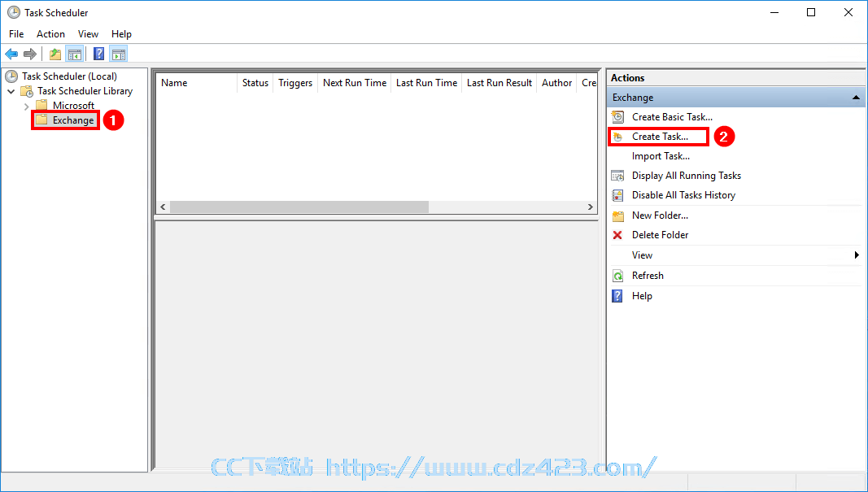This screenshot has width=868, height=492.
Task: Click the green Refresh icon
Action: tap(617, 276)
